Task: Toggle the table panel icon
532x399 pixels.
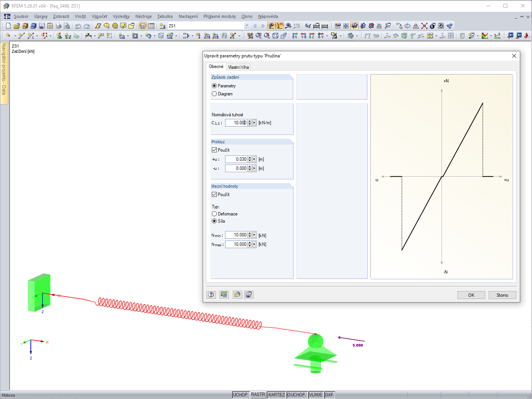Action: [151, 26]
